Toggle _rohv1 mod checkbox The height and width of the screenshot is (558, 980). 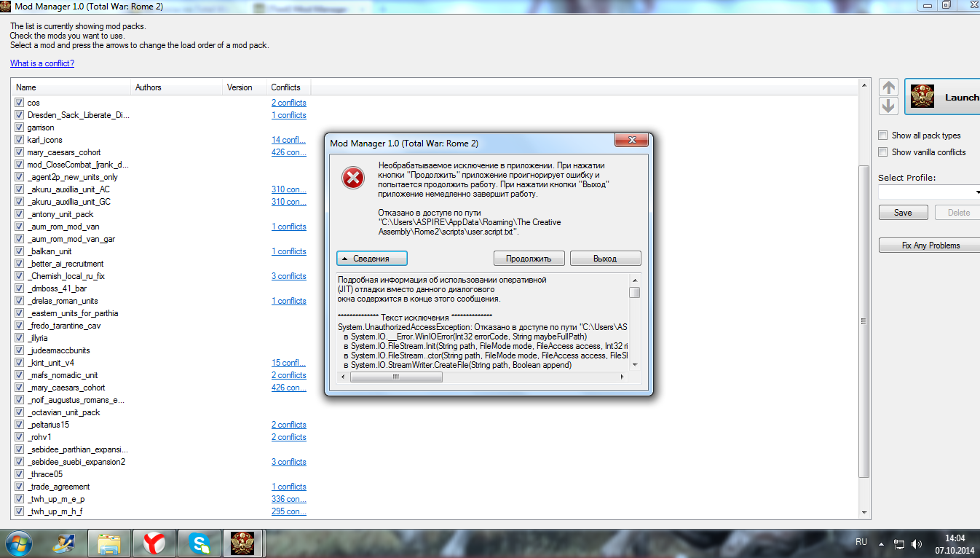click(20, 437)
